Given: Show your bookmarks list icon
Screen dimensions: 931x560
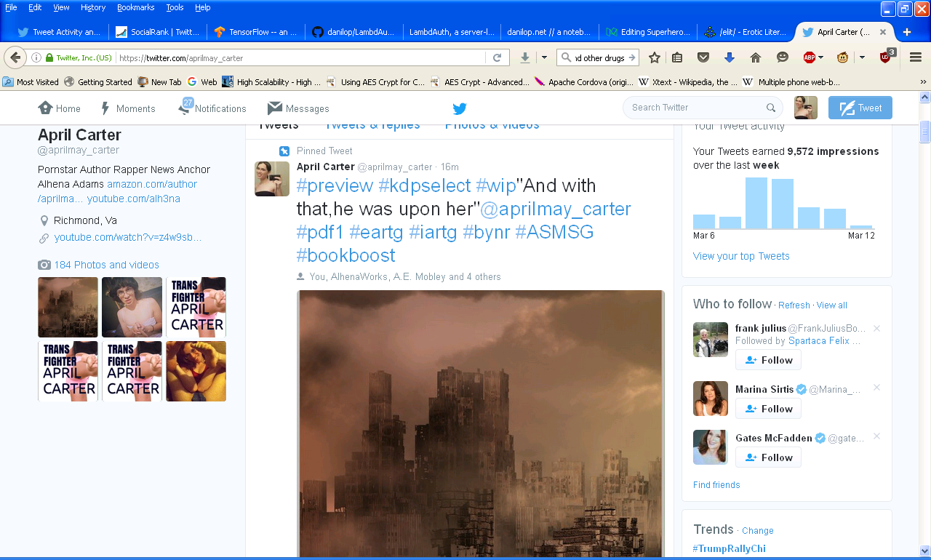Looking at the screenshot, I should pyautogui.click(x=677, y=57).
